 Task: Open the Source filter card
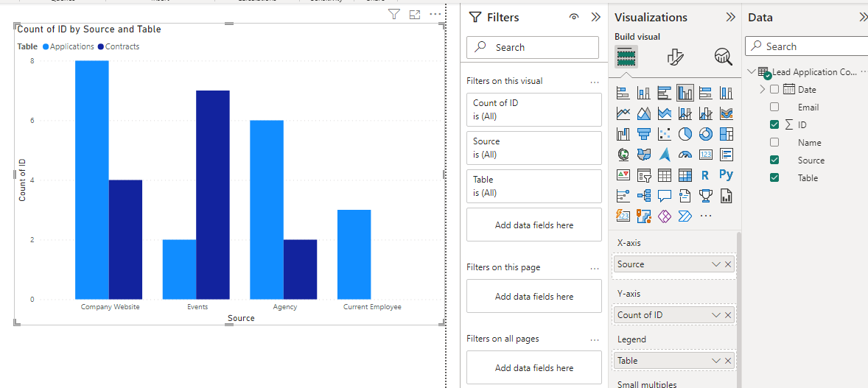(x=534, y=148)
